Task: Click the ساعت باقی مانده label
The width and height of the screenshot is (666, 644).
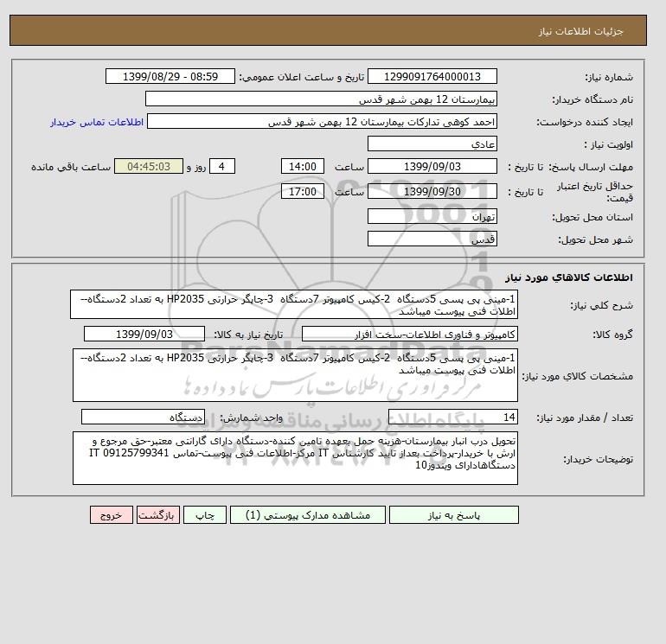Action: point(71,167)
